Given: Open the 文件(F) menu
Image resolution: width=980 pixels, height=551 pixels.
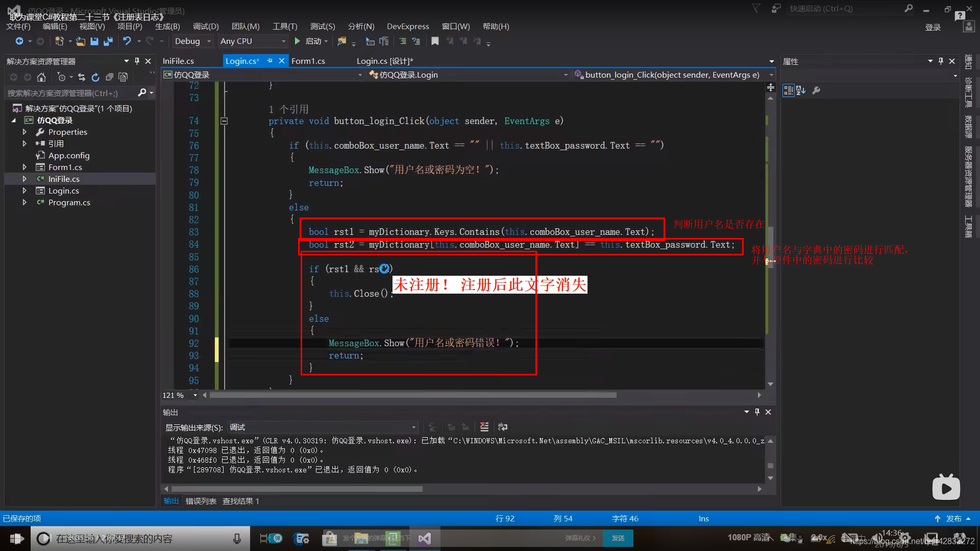Looking at the screenshot, I should (18, 27).
